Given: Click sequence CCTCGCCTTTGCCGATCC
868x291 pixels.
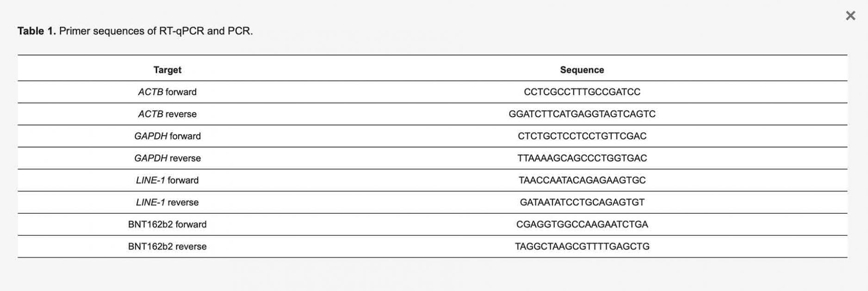Looking at the screenshot, I should [582, 92].
